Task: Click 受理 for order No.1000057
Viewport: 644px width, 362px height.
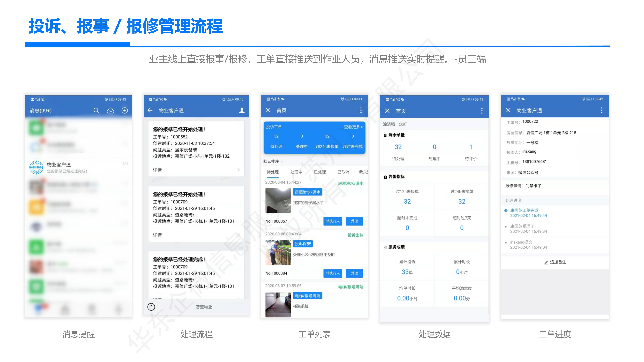Action: [x=354, y=221]
